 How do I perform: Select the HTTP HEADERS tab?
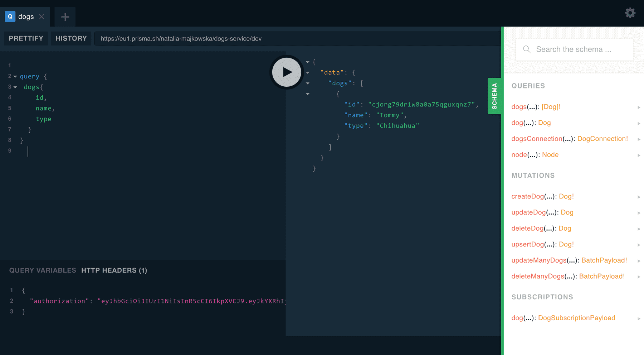coord(114,270)
